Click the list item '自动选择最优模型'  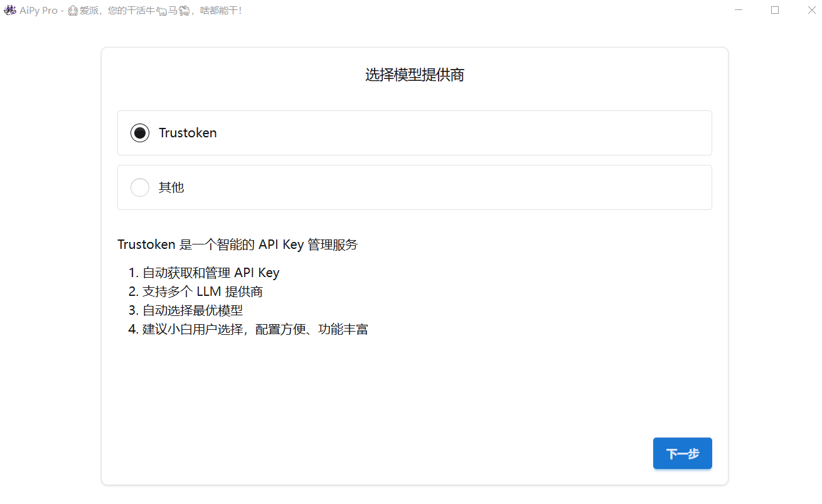click(x=193, y=310)
